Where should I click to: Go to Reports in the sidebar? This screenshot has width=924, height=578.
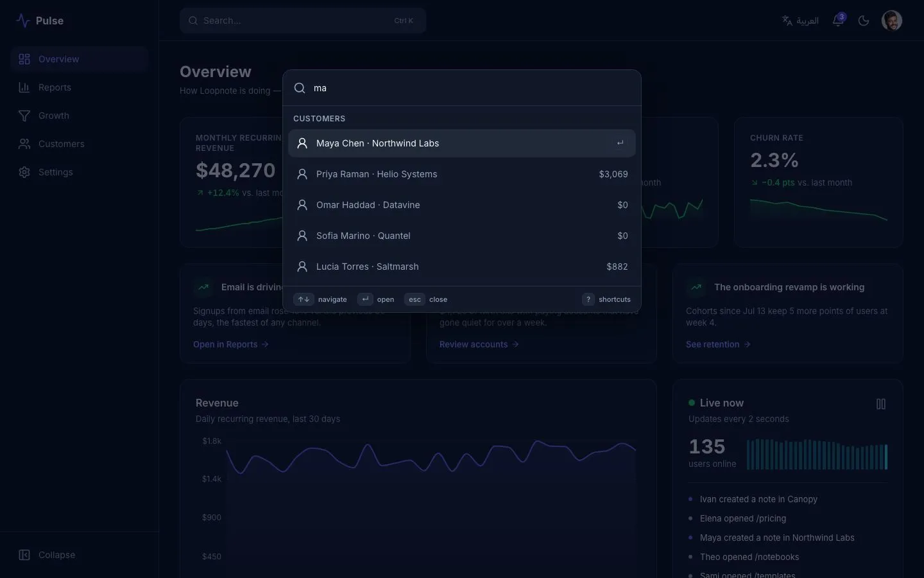[80, 87]
